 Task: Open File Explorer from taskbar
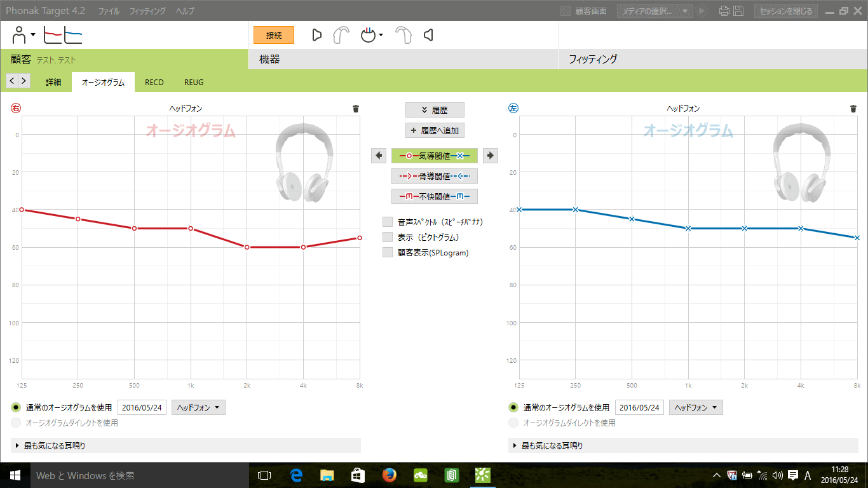click(327, 475)
